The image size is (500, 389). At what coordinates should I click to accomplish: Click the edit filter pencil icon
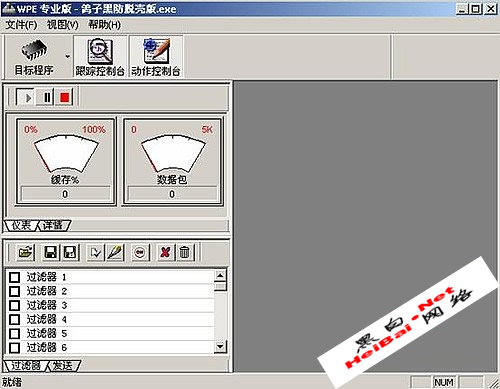115,252
